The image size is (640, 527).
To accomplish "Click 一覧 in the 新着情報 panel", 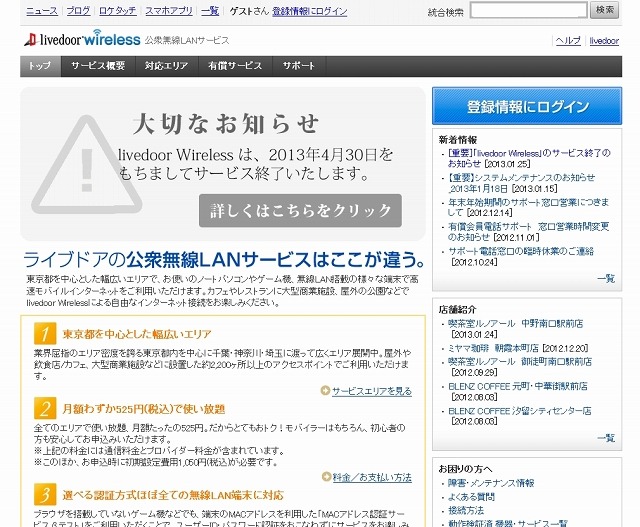I will tap(606, 279).
